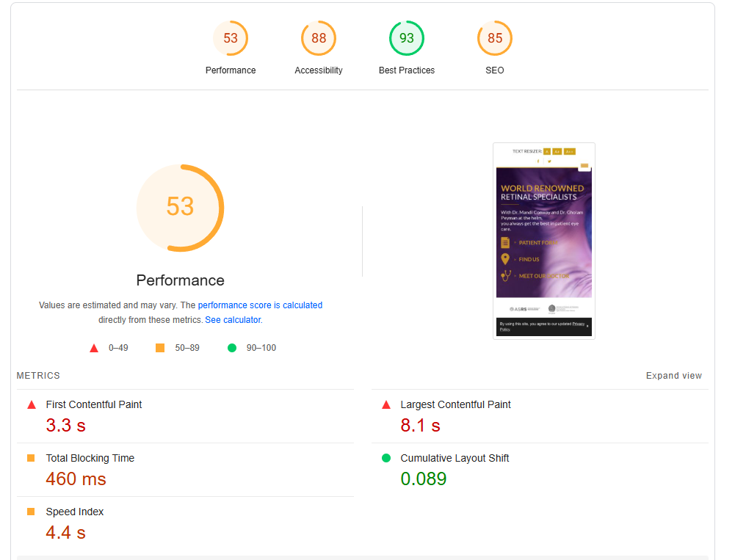Click the 4.4 s metric value
Image resolution: width=735 pixels, height=560 pixels.
pyautogui.click(x=65, y=532)
